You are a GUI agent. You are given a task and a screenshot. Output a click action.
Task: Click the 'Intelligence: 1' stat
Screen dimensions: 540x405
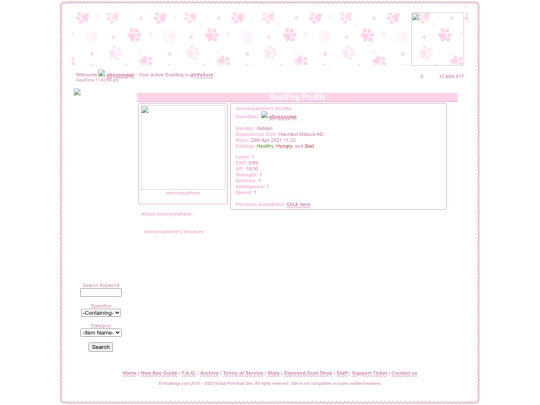click(x=252, y=187)
